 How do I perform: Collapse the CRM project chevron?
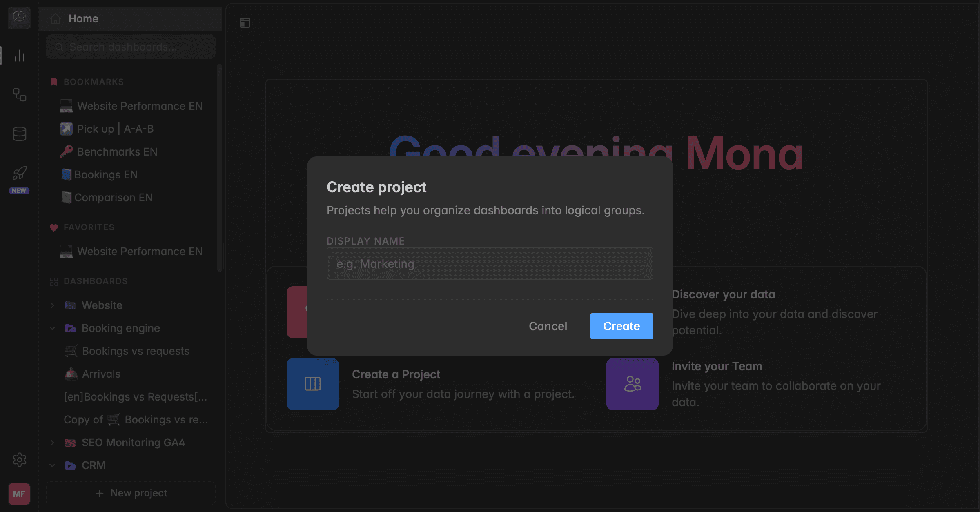pyautogui.click(x=52, y=465)
